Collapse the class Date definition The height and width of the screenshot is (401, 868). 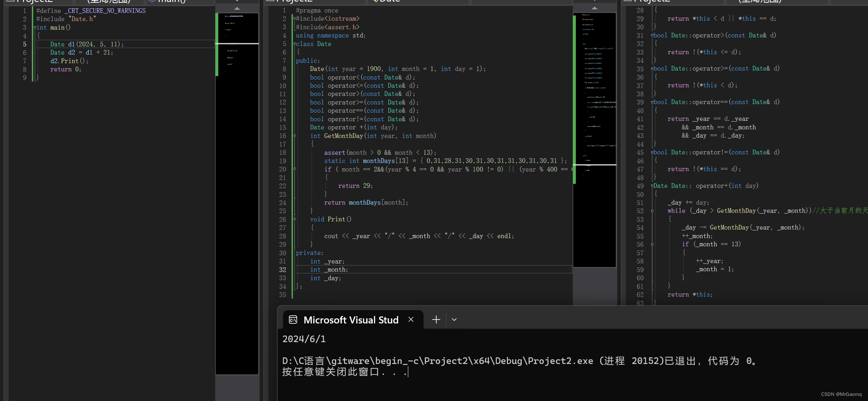coord(295,44)
